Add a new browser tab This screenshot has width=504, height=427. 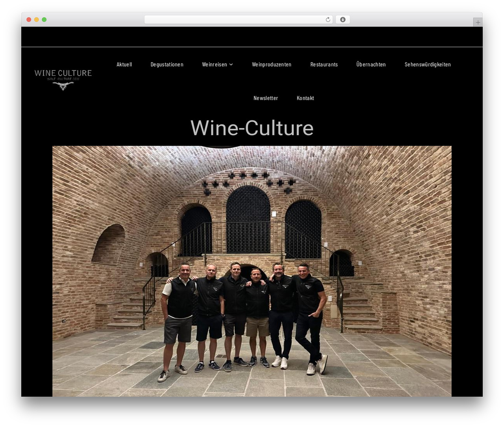tap(478, 22)
